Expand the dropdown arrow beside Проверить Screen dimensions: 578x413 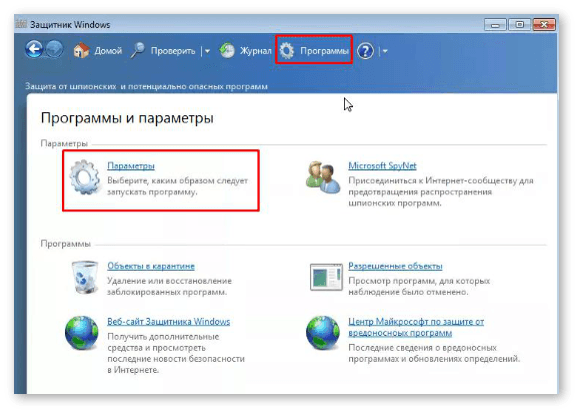[x=207, y=51]
